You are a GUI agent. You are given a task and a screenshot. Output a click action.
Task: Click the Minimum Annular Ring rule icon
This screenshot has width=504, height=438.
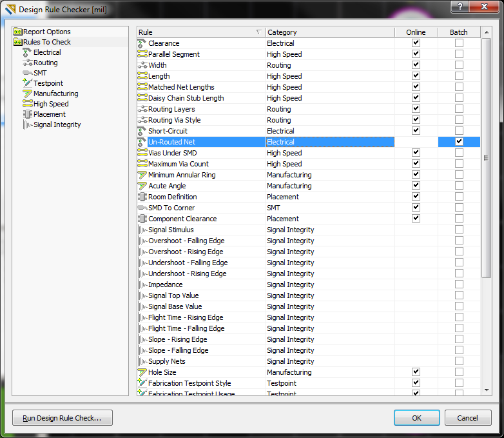point(142,175)
